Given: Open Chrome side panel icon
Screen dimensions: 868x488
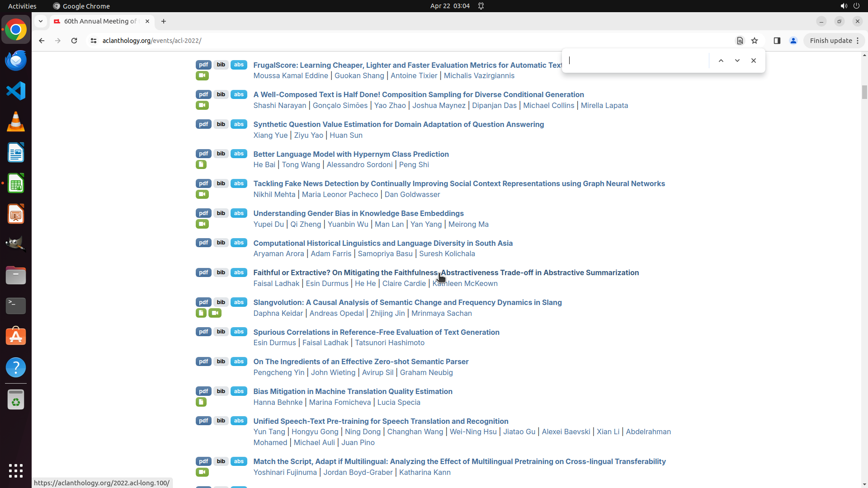Looking at the screenshot, I should [x=777, y=41].
